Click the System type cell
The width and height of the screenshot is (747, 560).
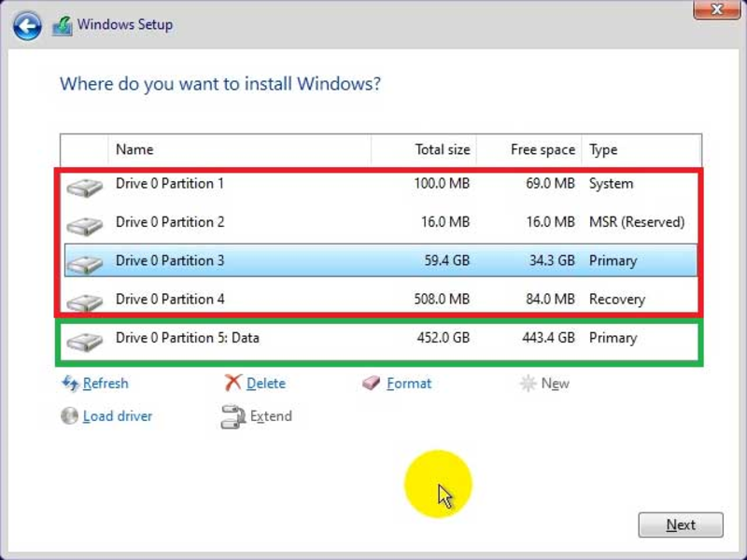pos(612,184)
